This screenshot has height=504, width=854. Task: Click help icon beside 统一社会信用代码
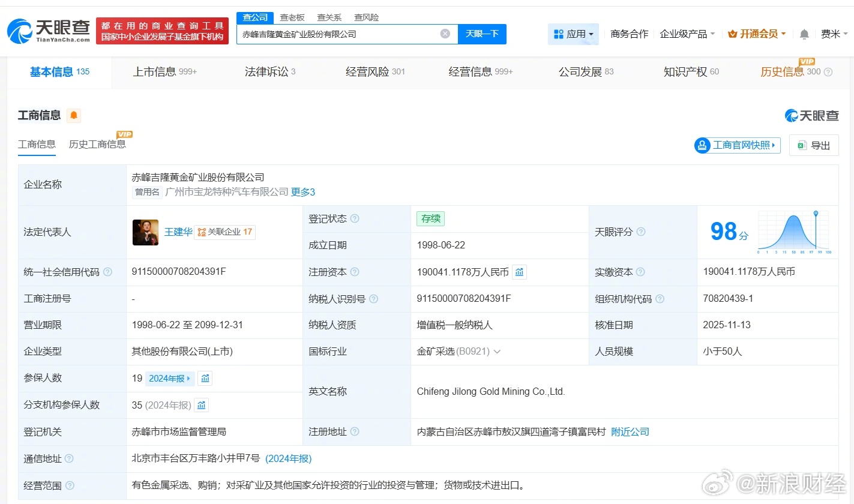[108, 272]
